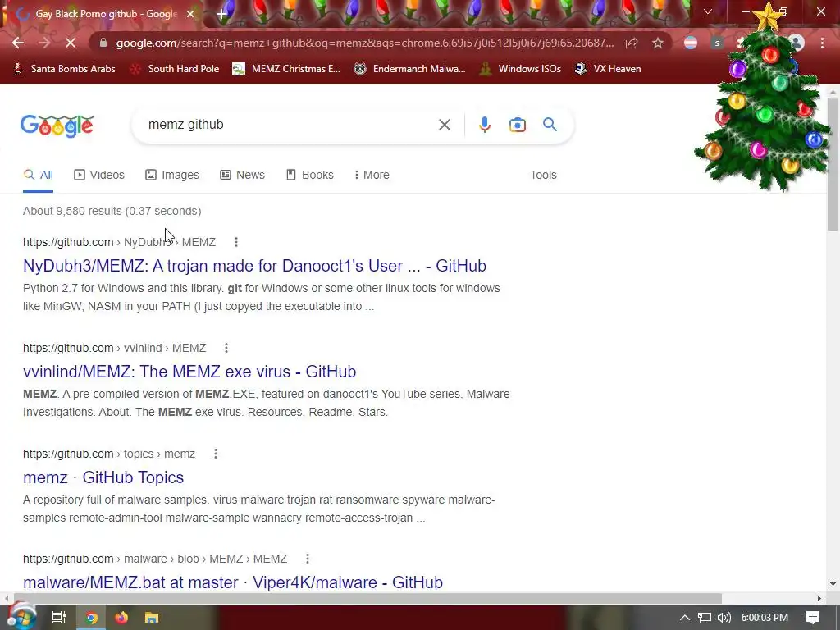Image resolution: width=840 pixels, height=630 pixels.
Task: Click the vertical scrollbar thumb
Action: 833,164
